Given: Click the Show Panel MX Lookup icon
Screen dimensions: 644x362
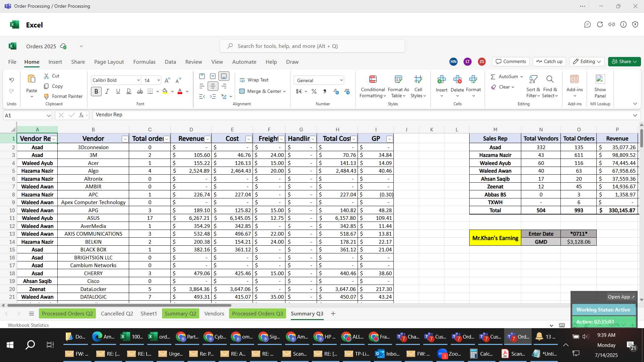Looking at the screenshot, I should pos(600,79).
